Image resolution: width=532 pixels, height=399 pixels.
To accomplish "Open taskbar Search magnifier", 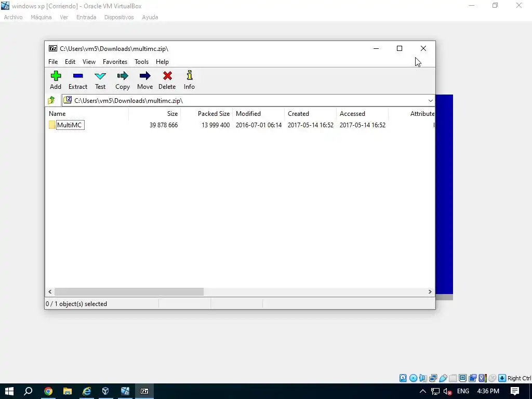I will tap(28, 391).
